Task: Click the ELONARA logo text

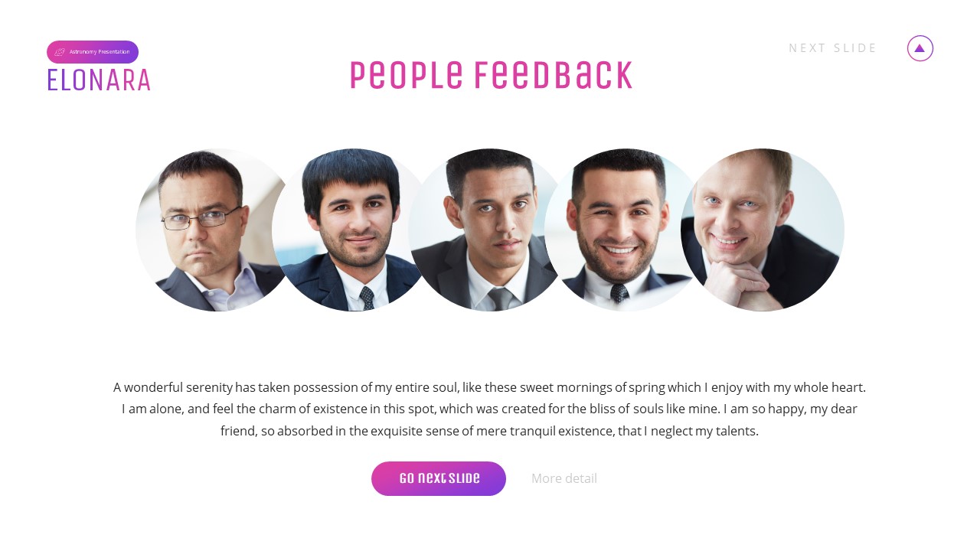Action: [x=99, y=80]
